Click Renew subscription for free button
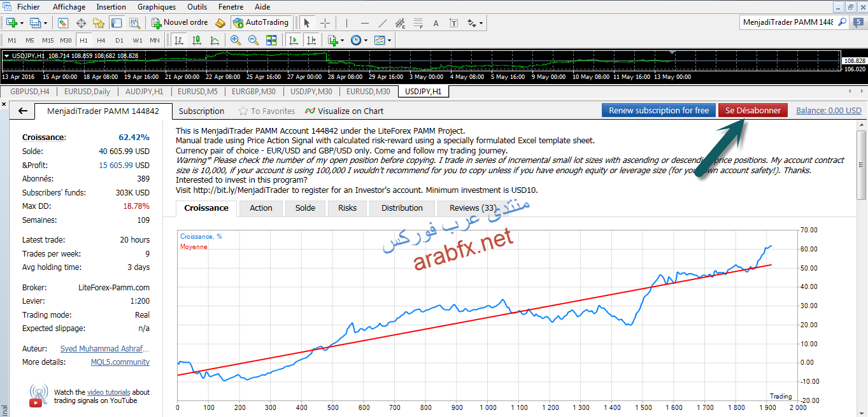 coord(658,111)
